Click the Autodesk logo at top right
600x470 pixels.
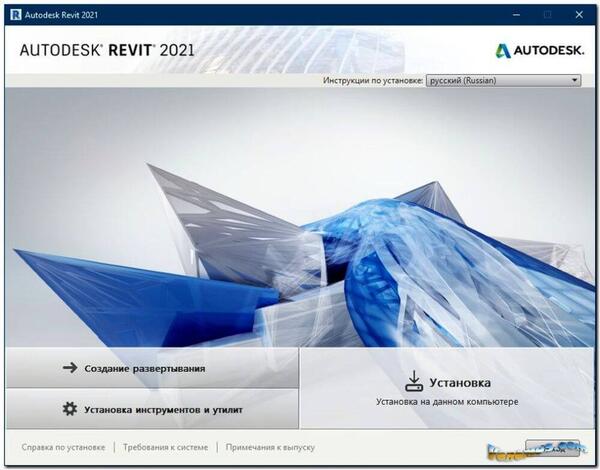pyautogui.click(x=540, y=51)
